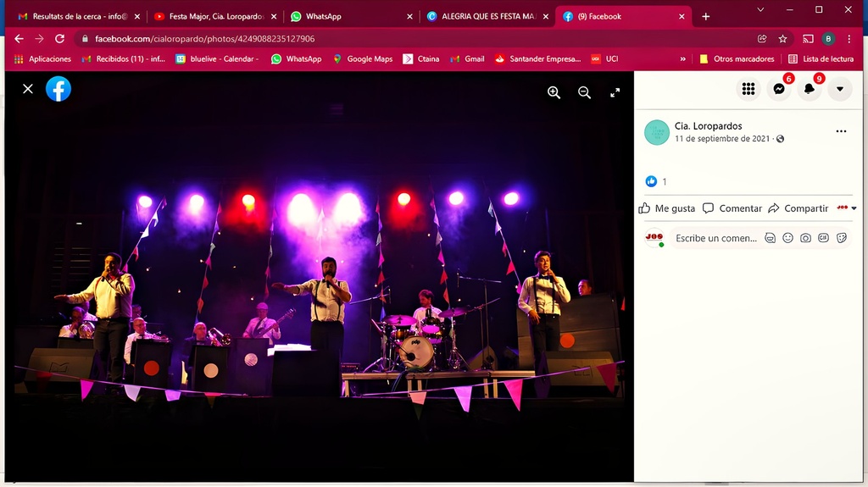Image resolution: width=868 pixels, height=487 pixels.
Task: Open Messenger with 6 notifications
Action: [x=779, y=89]
